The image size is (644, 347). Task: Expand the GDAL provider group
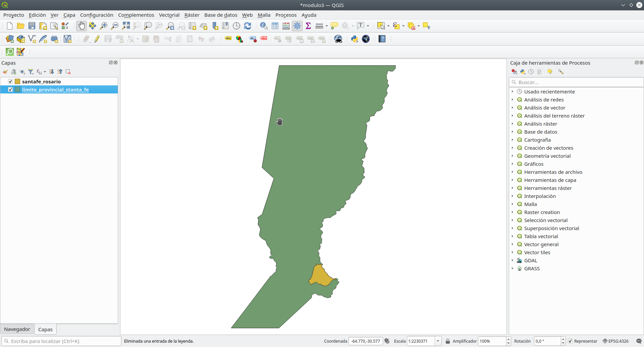pos(513,260)
